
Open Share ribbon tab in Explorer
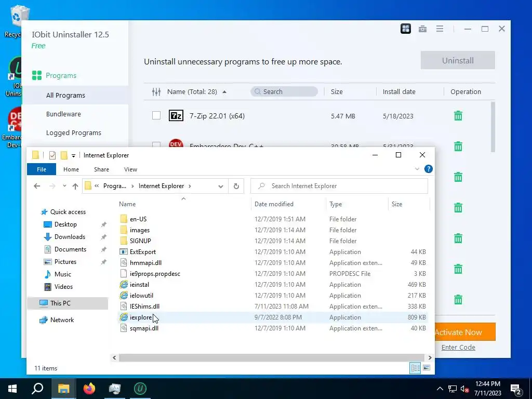101,169
